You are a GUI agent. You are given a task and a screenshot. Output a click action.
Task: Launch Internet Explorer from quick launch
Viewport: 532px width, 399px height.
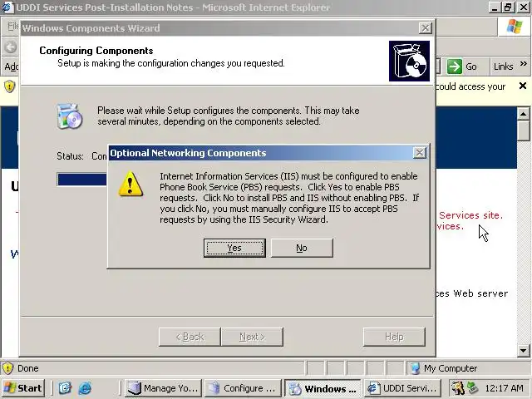(85, 388)
